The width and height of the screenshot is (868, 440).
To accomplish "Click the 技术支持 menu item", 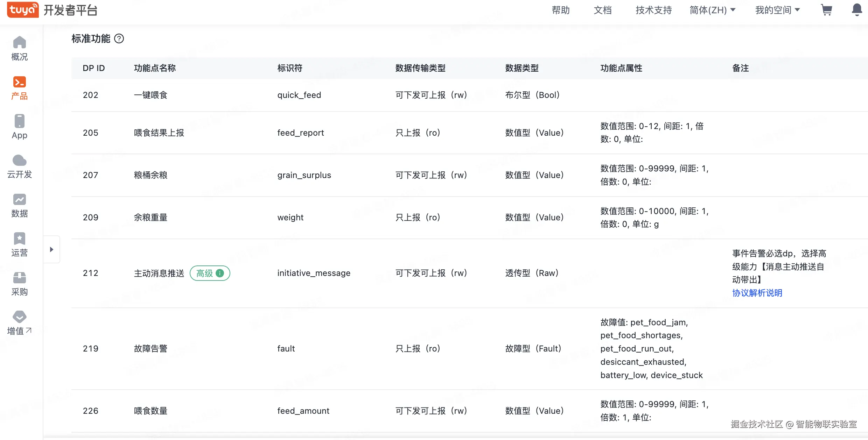I will (653, 10).
